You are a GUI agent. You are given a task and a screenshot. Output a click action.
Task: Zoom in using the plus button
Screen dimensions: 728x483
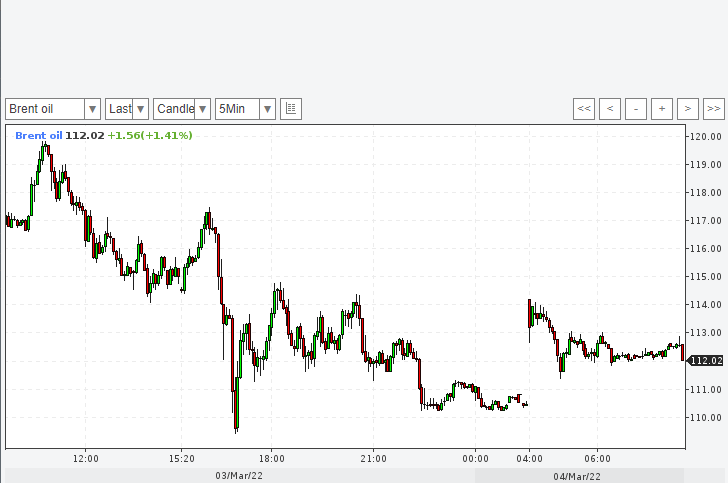662,109
